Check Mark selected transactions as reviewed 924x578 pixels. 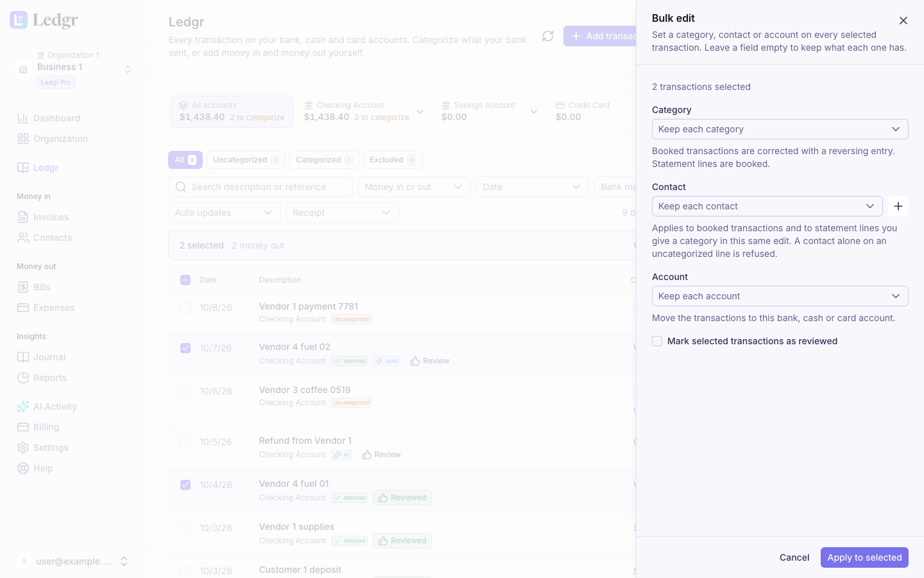657,341
